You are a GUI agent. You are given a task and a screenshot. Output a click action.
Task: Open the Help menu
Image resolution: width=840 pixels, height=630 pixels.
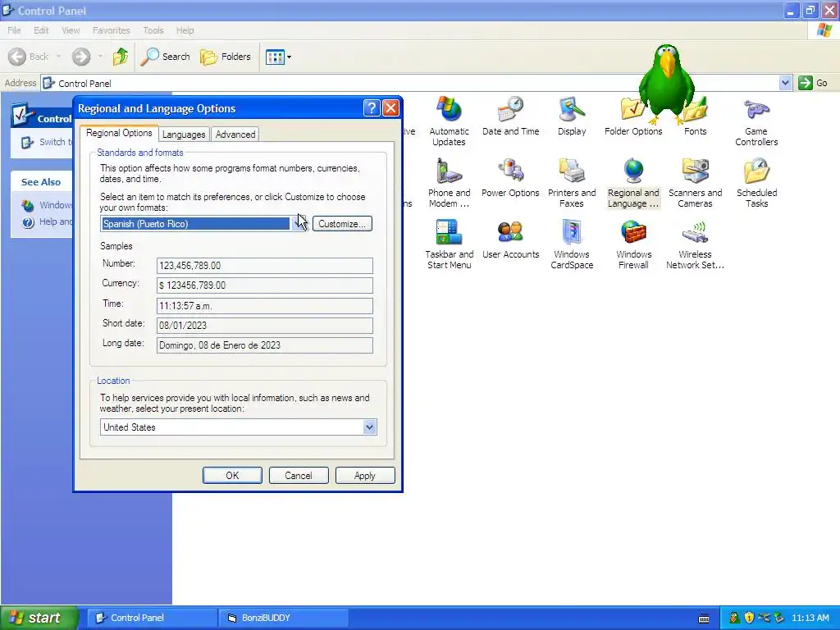pos(185,30)
